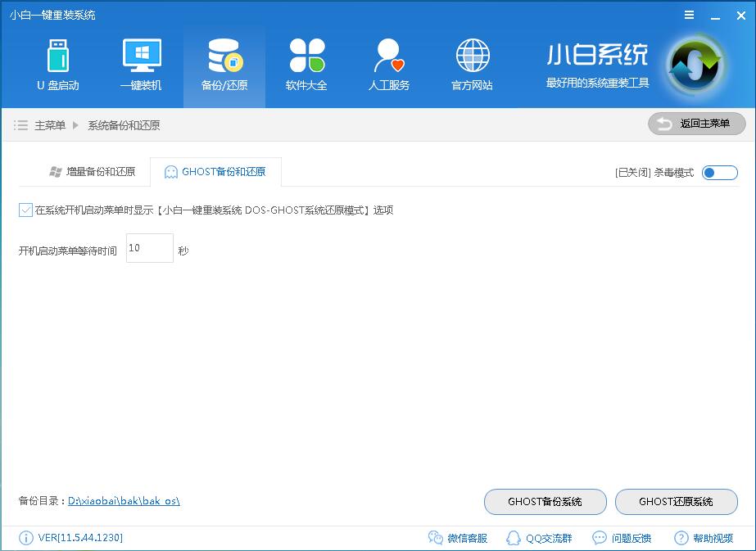Select the U盘启动 feature icon
This screenshot has width=756, height=551.
[x=57, y=64]
